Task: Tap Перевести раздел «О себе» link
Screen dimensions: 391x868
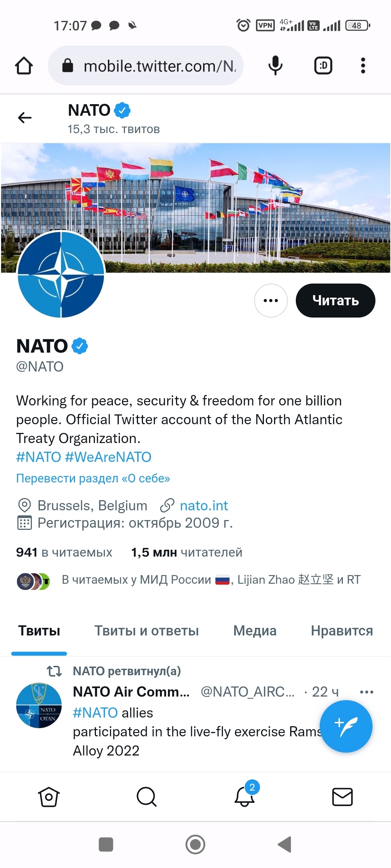Action: (93, 478)
